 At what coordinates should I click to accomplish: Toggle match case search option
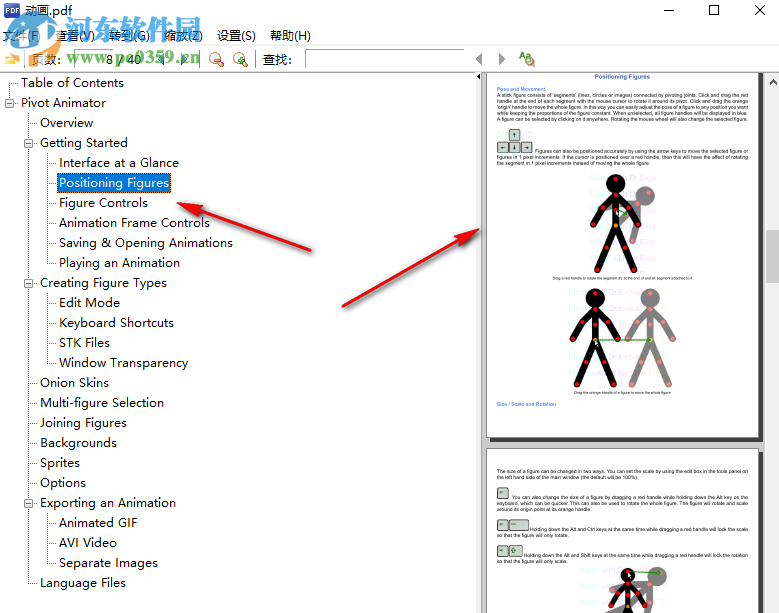click(527, 59)
